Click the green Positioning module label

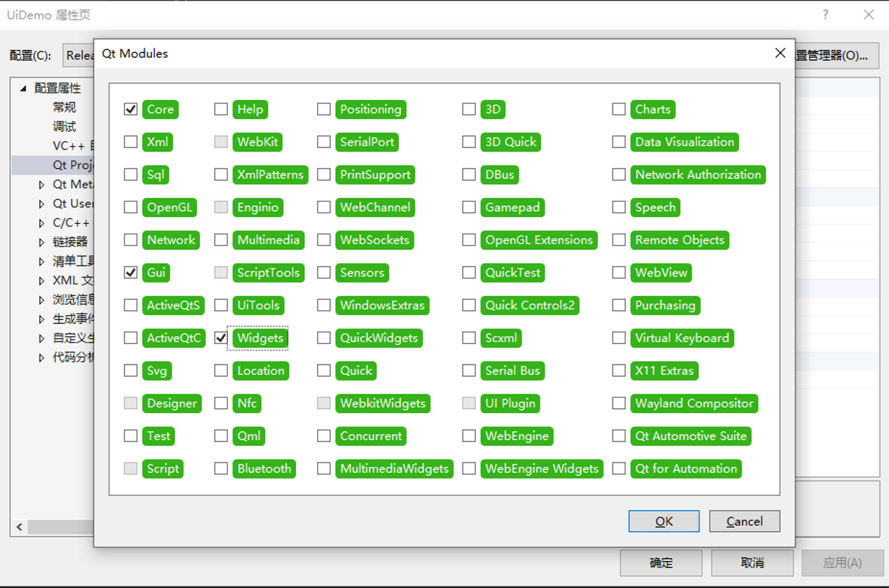click(x=371, y=110)
